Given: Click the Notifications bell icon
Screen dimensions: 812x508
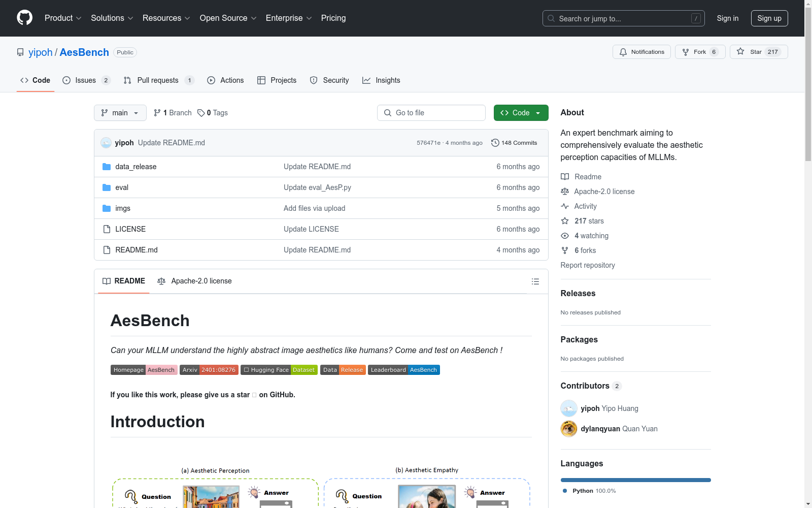Looking at the screenshot, I should [x=623, y=52].
